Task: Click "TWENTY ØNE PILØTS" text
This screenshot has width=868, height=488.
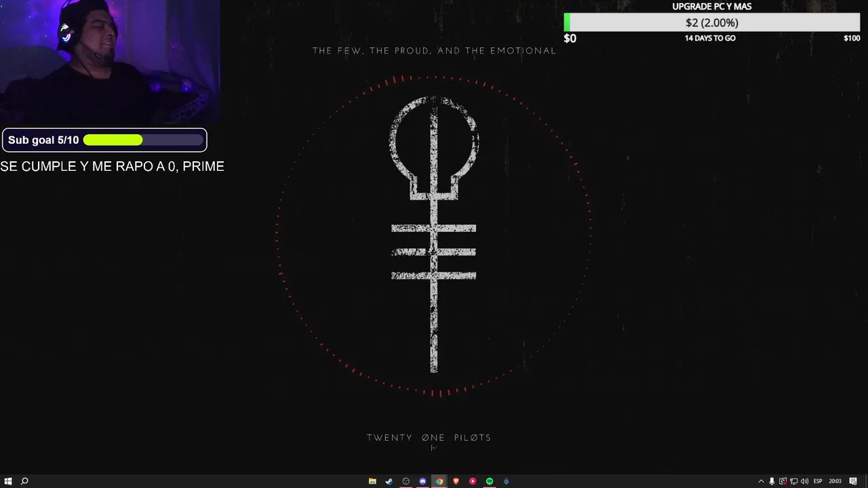Action: pyautogui.click(x=429, y=438)
